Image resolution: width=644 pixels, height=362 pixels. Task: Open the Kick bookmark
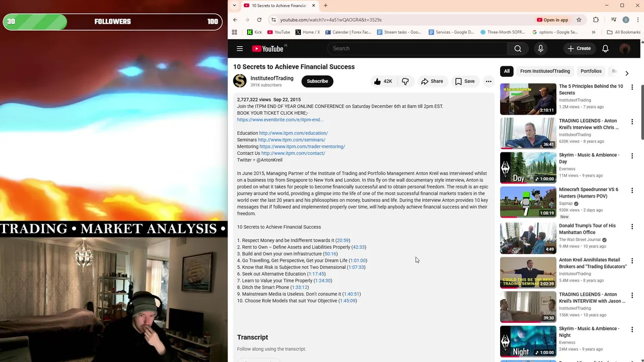[254, 32]
